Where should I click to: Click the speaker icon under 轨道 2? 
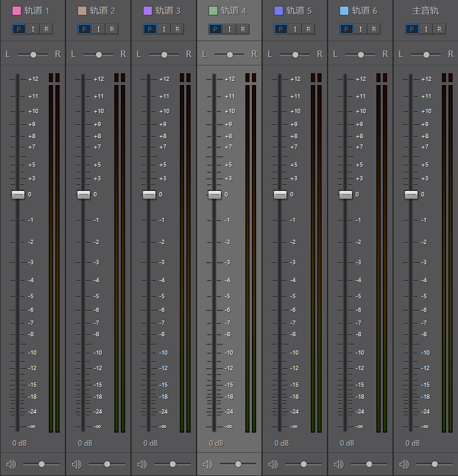[x=76, y=464]
